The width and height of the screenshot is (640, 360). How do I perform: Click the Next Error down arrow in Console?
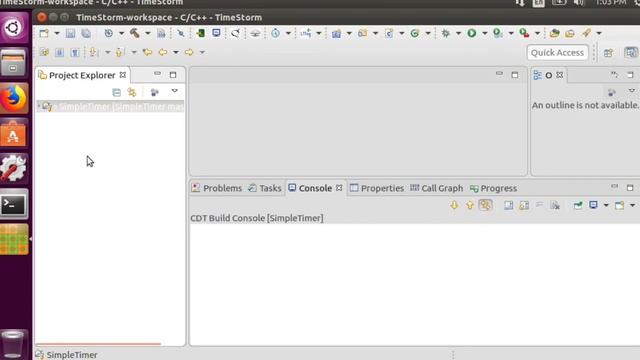pyautogui.click(x=454, y=205)
